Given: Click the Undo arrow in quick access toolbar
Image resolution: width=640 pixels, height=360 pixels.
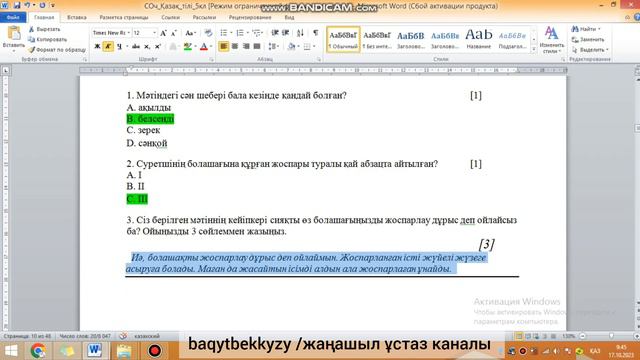Looking at the screenshot, I should point(27,6).
